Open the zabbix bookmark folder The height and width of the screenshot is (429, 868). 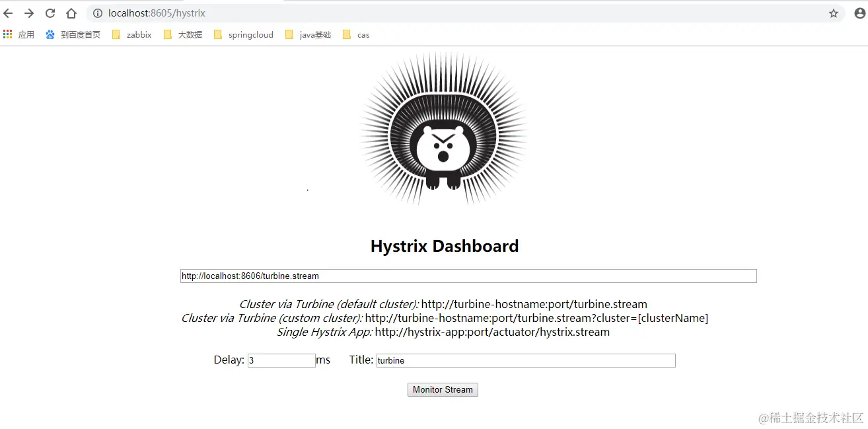coord(132,35)
